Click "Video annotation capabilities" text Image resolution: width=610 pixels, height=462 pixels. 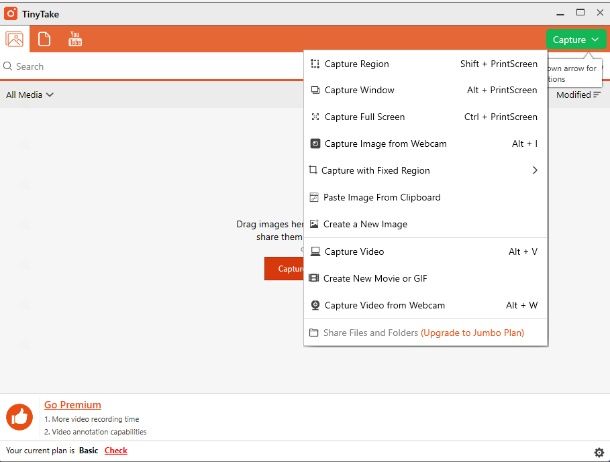click(x=99, y=432)
